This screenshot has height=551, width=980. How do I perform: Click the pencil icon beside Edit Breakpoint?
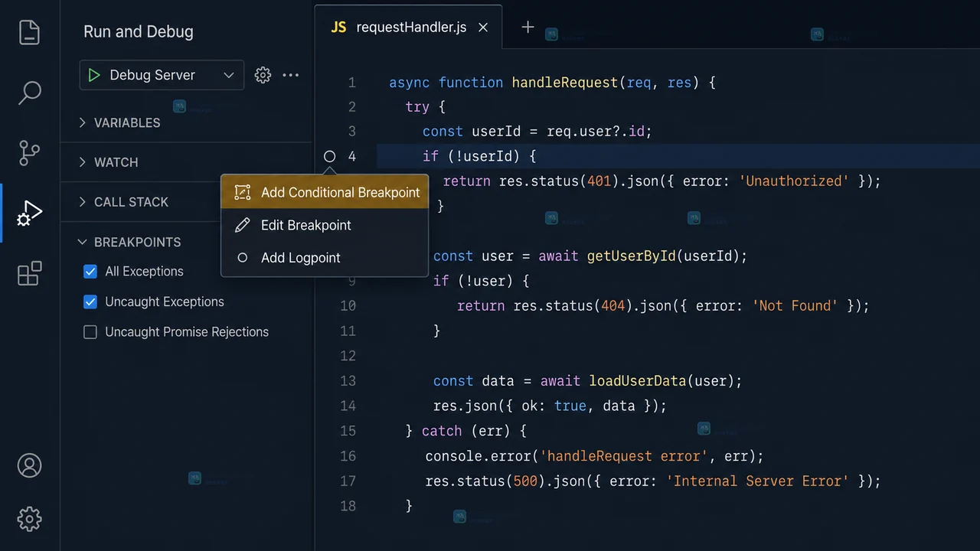coord(242,225)
